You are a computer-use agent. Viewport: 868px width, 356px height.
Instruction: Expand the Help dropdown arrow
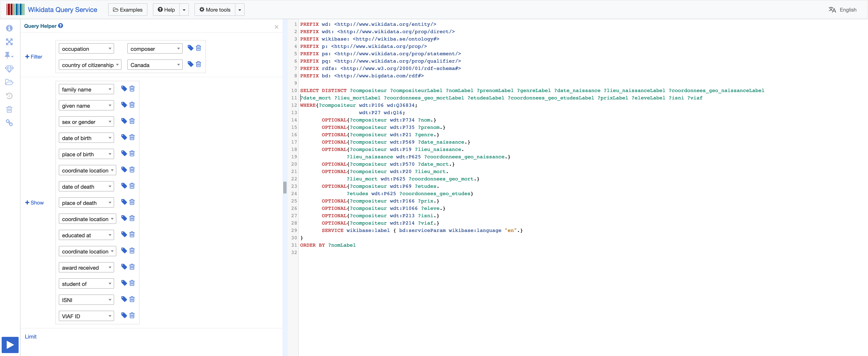(184, 10)
